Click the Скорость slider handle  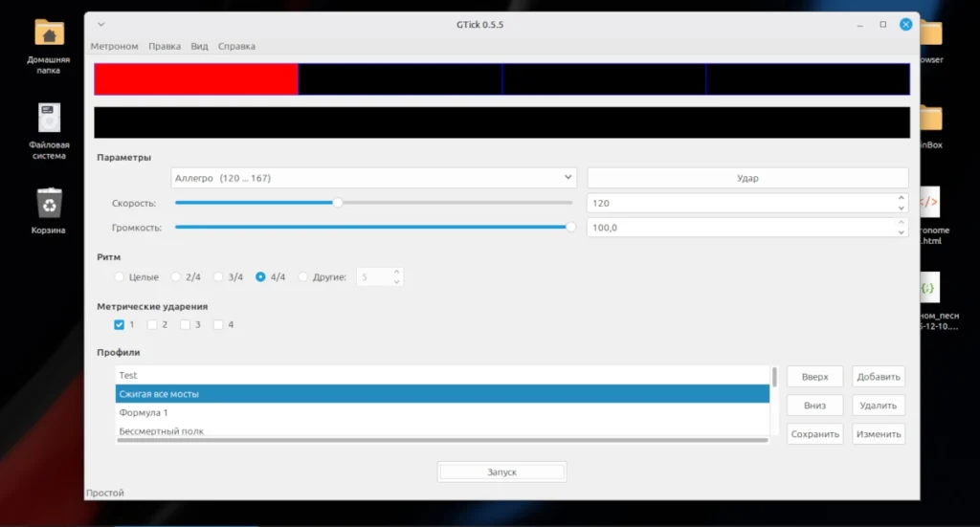coord(338,203)
